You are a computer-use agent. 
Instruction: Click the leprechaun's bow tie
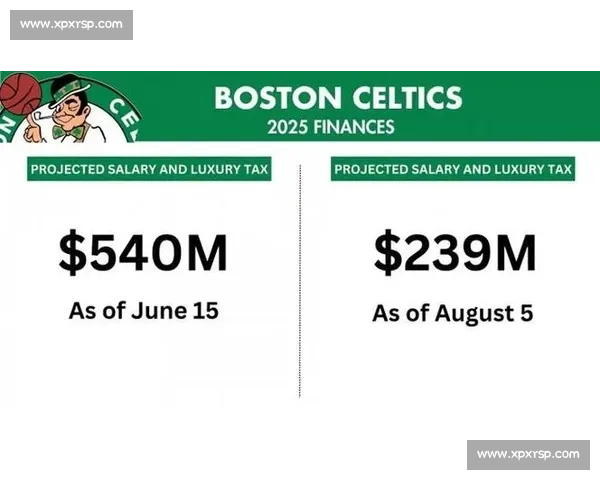pyautogui.click(x=68, y=132)
